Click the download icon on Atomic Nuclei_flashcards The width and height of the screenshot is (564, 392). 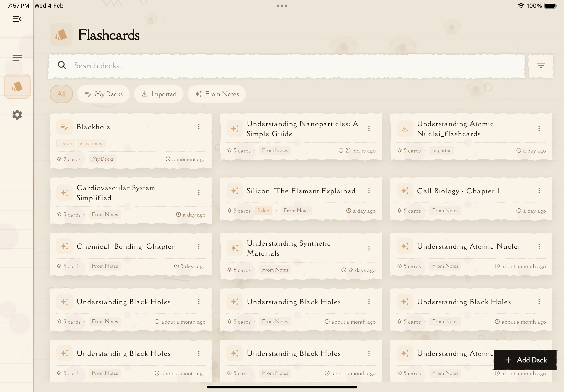click(x=405, y=128)
